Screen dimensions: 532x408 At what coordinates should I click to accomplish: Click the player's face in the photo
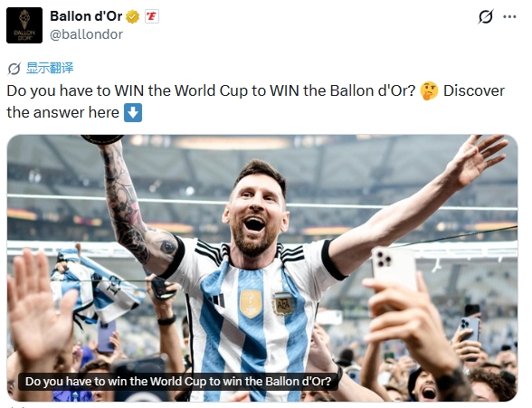[255, 212]
